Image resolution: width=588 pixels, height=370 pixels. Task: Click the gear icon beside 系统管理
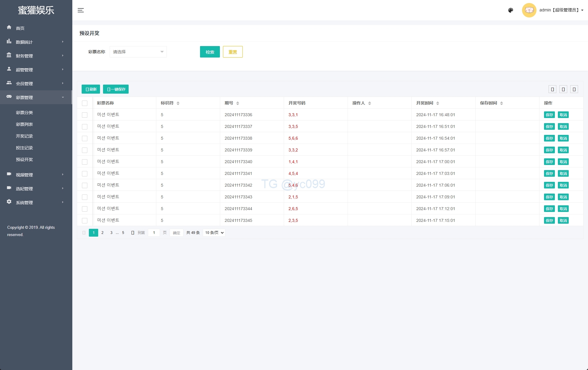point(9,202)
